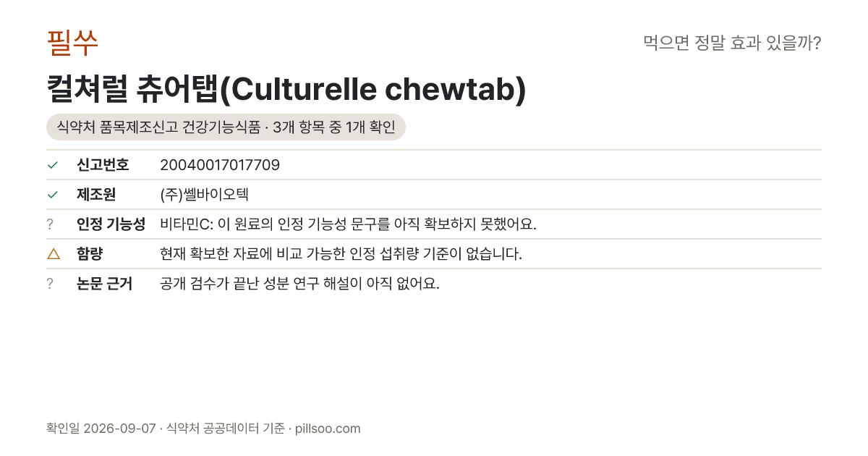
Task: Click the question mark icon beside 논문 근거
Action: point(50,284)
